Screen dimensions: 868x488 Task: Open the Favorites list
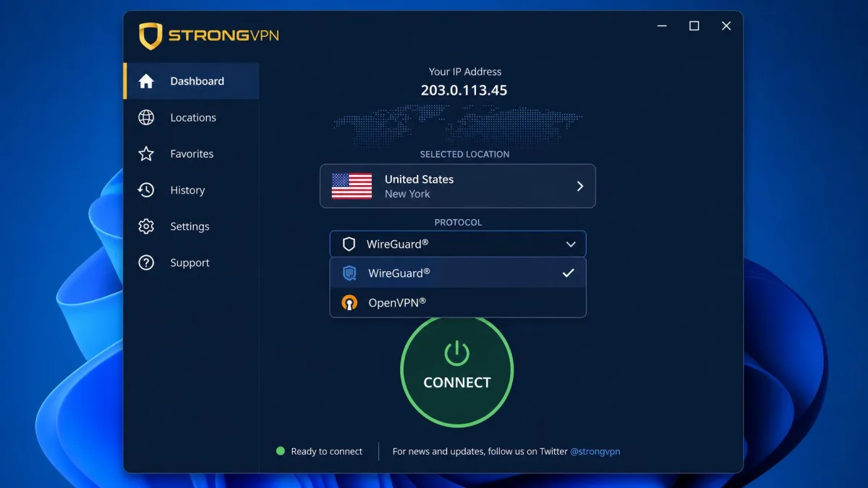pos(191,153)
